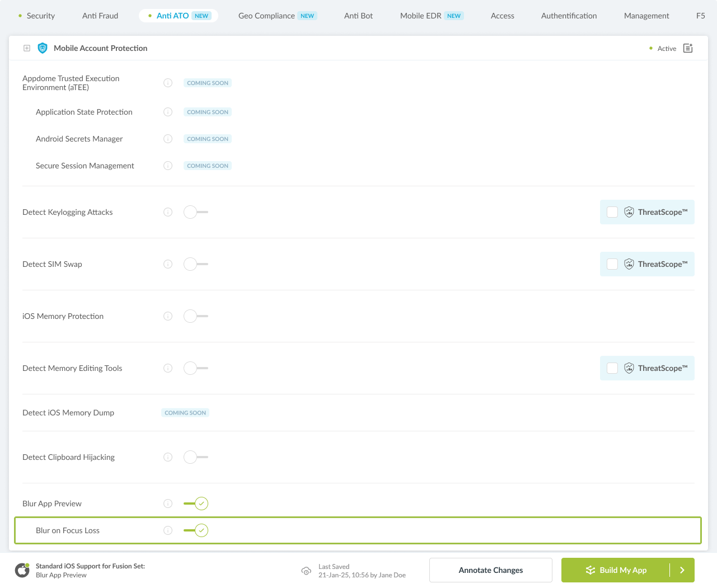Click the Apple iOS platform icon
Viewport: 717px width, 588px height.
[x=22, y=570]
